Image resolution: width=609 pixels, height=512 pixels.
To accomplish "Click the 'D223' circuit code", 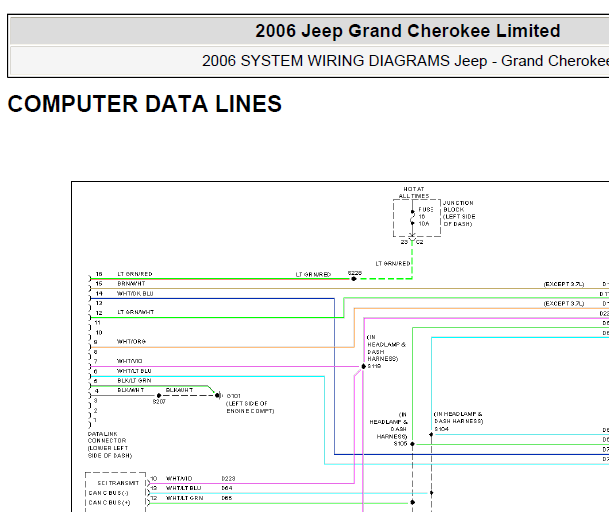I will pyautogui.click(x=228, y=479).
